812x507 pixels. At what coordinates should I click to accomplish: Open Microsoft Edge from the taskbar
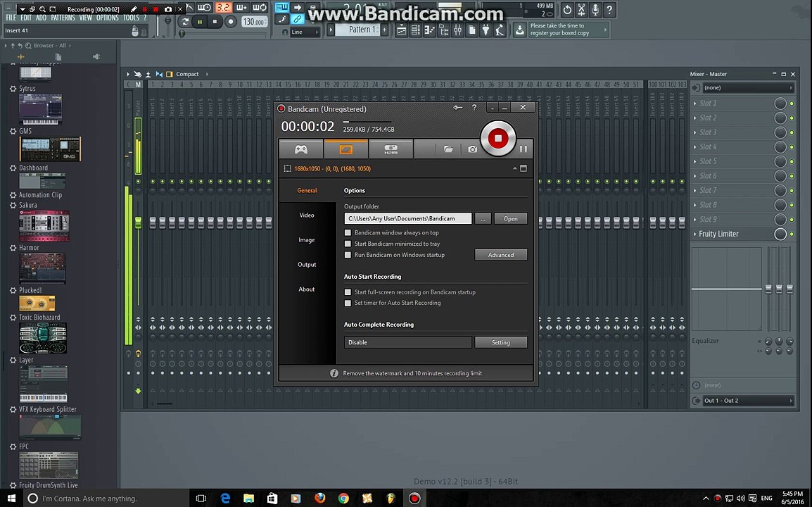coord(225,498)
